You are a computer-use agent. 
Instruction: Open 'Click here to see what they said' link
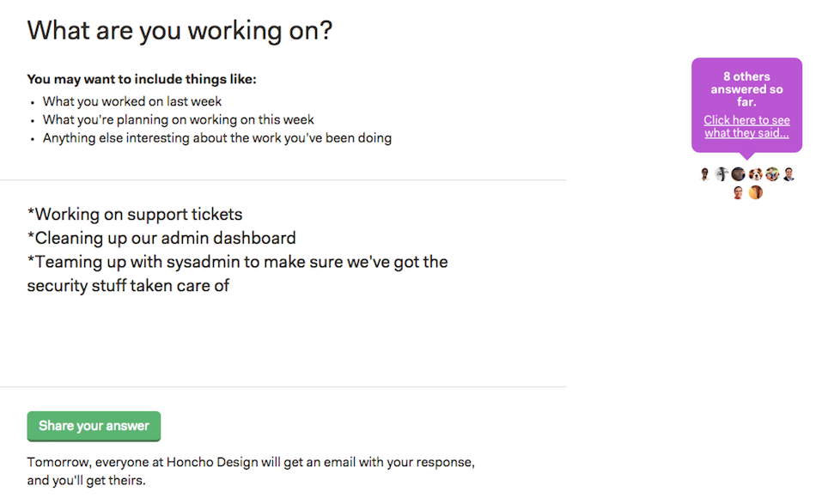coord(746,126)
